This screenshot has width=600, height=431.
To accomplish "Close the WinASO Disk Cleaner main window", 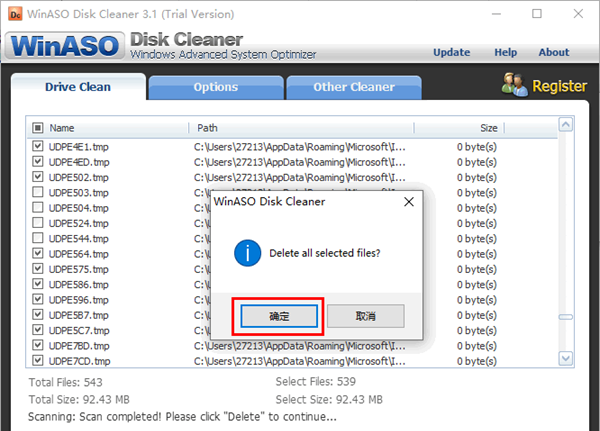I will (x=578, y=14).
